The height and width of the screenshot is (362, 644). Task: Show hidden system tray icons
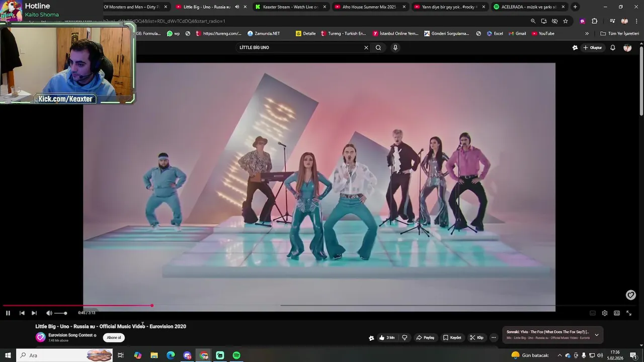(560, 355)
